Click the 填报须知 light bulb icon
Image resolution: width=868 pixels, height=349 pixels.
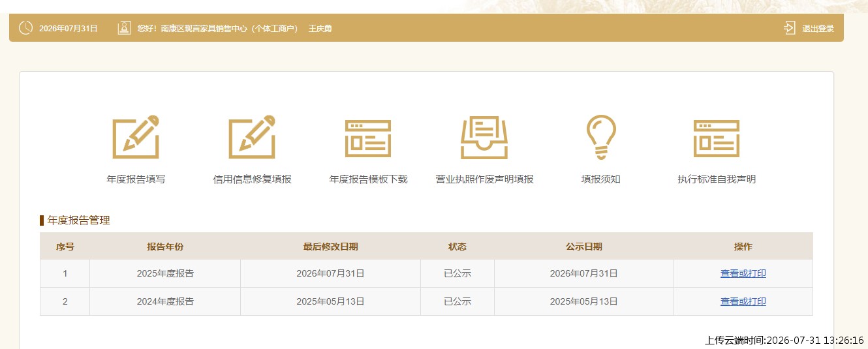coord(600,137)
